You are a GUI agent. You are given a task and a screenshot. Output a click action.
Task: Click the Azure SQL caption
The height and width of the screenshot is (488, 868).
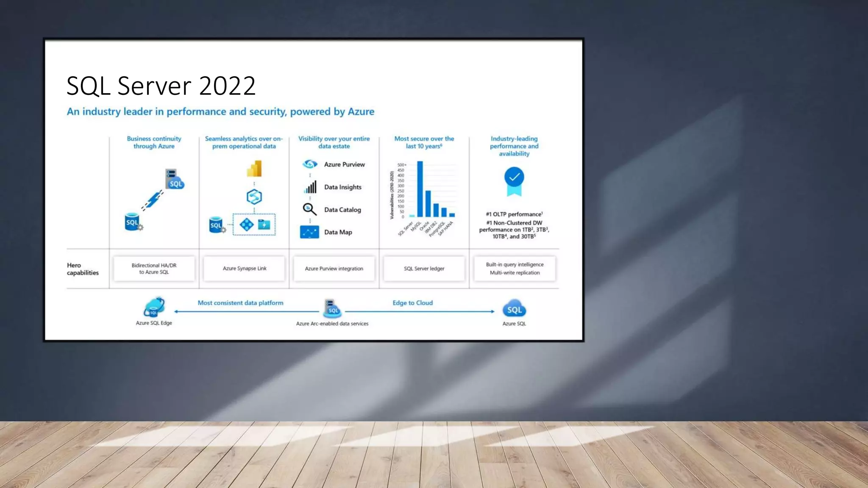coord(514,324)
